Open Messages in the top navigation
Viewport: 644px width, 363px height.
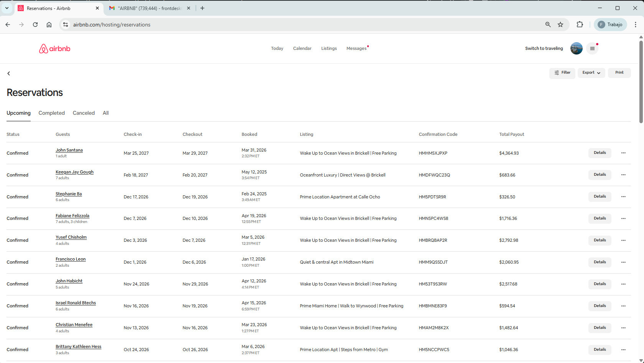[356, 48]
